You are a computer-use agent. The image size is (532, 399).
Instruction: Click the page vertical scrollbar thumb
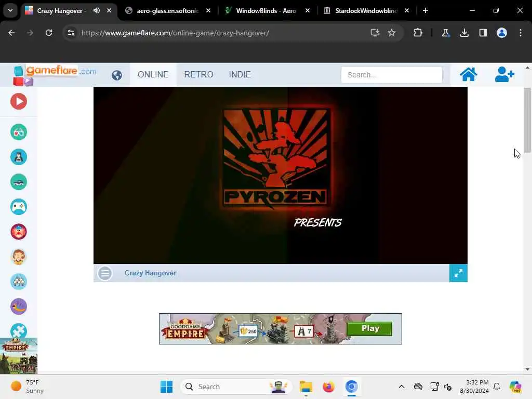(527, 120)
